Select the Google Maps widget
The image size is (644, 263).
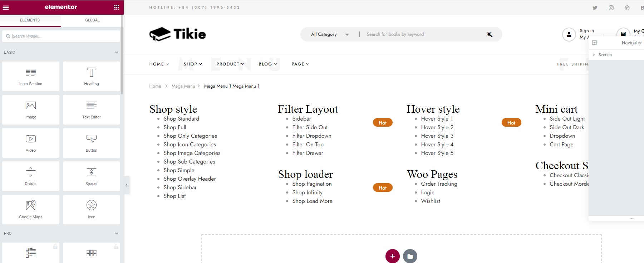[31, 209]
